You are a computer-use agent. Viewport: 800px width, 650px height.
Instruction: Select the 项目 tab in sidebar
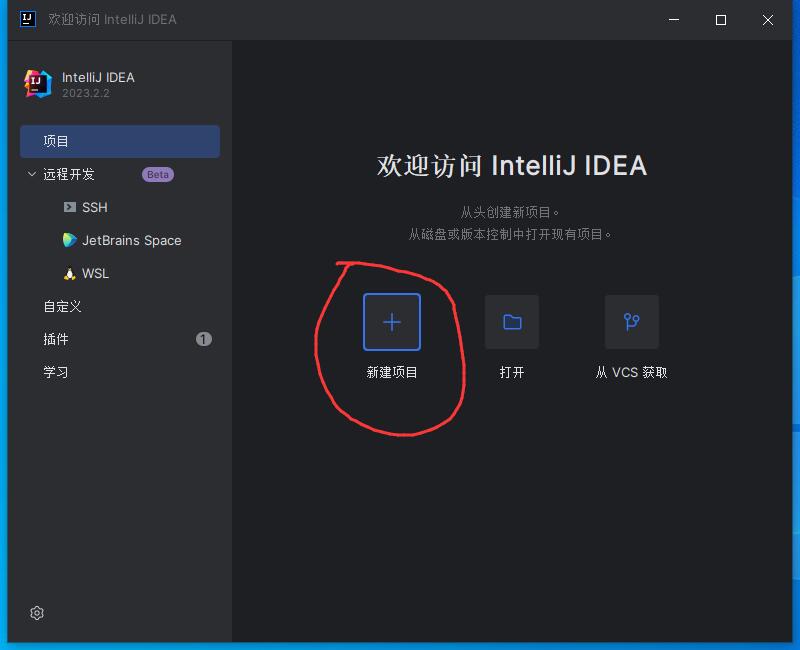120,141
